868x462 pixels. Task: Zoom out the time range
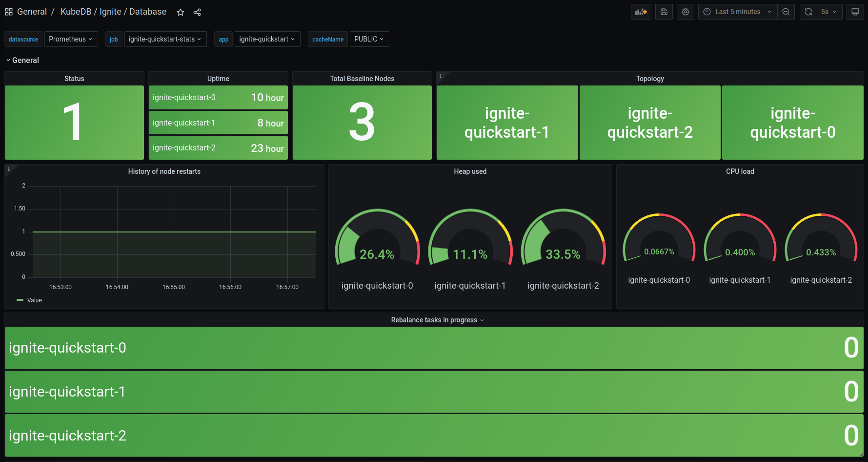tap(786, 12)
